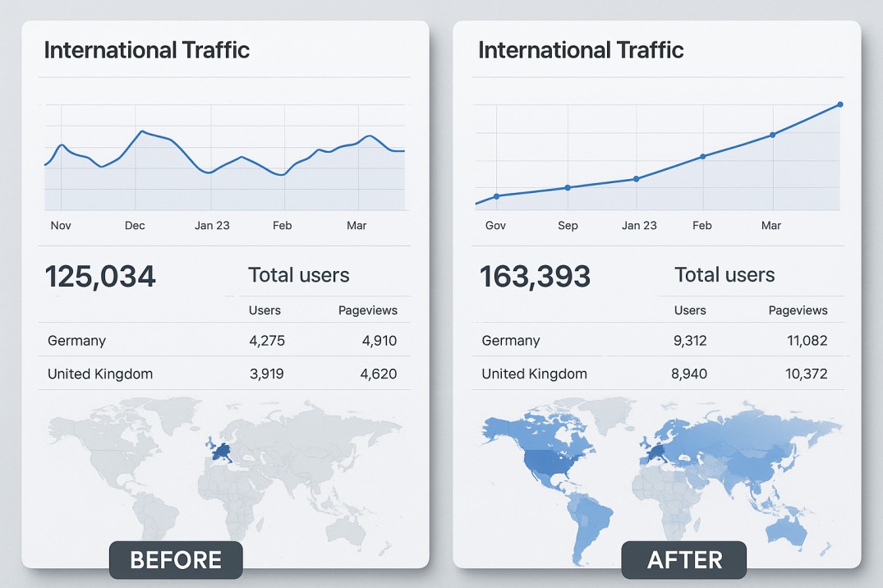Click the Nov axis label on the Before chart
883x588 pixels.
point(61,226)
